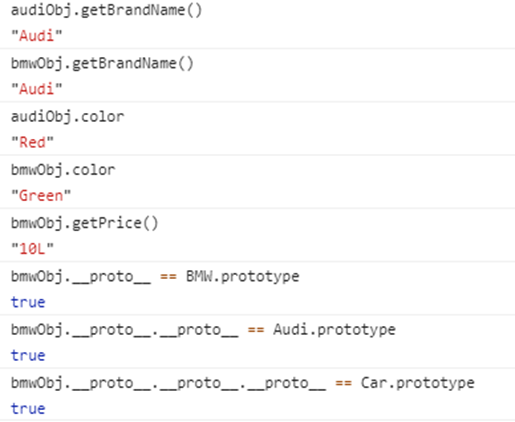
Task: Click the BMW.prototype comparison expression
Action: point(155,277)
